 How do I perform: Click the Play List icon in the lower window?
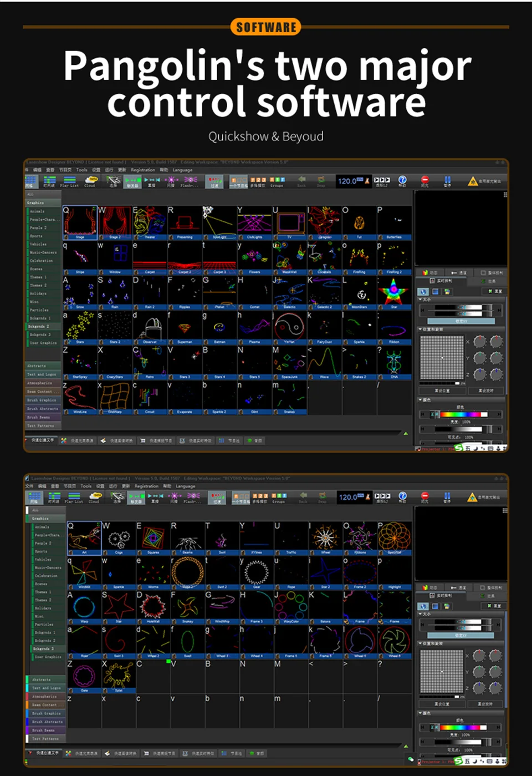coord(73,496)
